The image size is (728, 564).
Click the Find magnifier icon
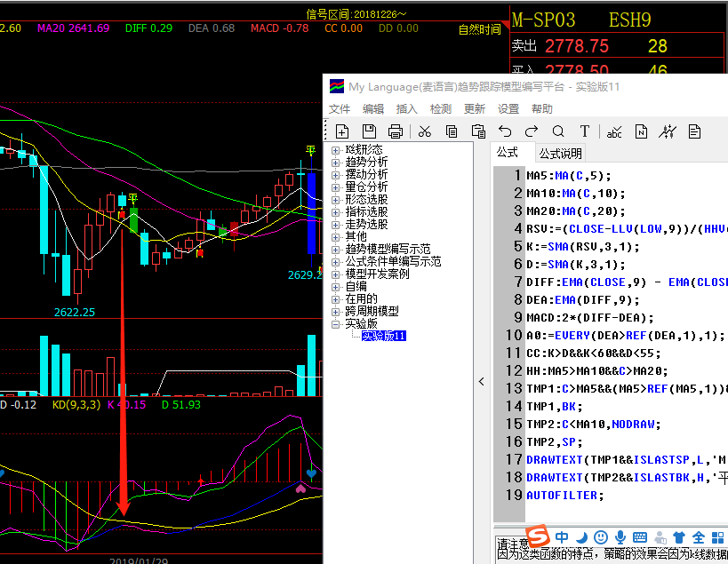(x=558, y=131)
